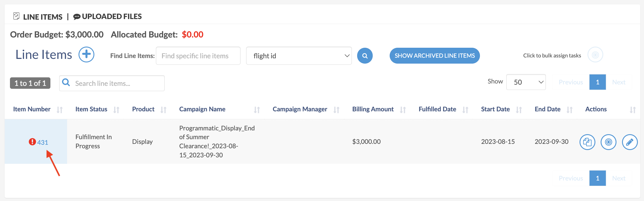This screenshot has width=644, height=201.
Task: Click the 2023-08-15 start date cell
Action: [x=498, y=142]
